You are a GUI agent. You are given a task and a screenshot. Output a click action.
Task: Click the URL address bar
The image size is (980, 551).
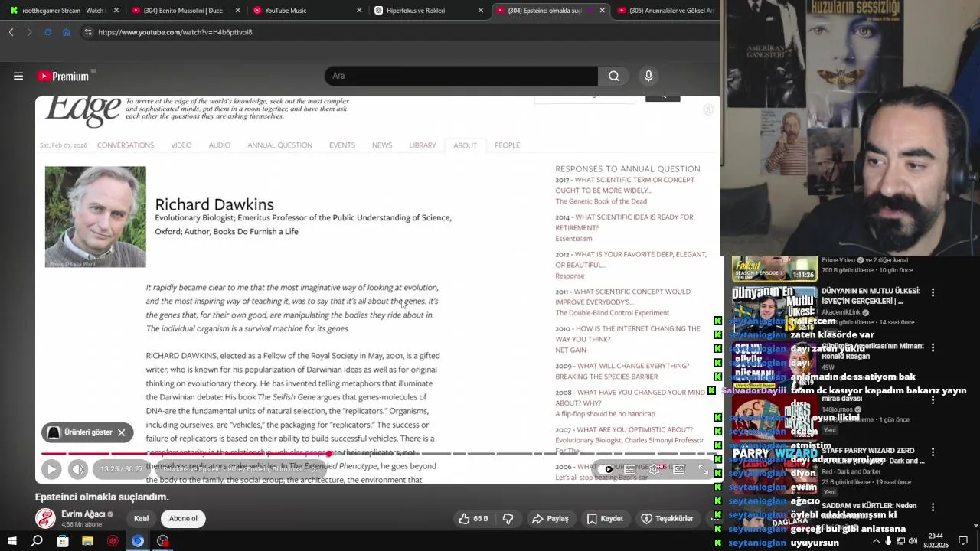point(398,32)
